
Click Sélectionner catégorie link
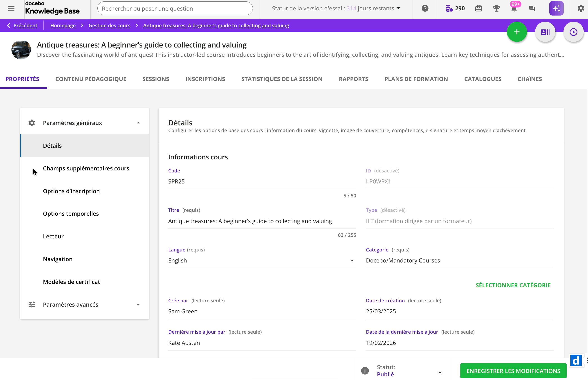coord(513,285)
